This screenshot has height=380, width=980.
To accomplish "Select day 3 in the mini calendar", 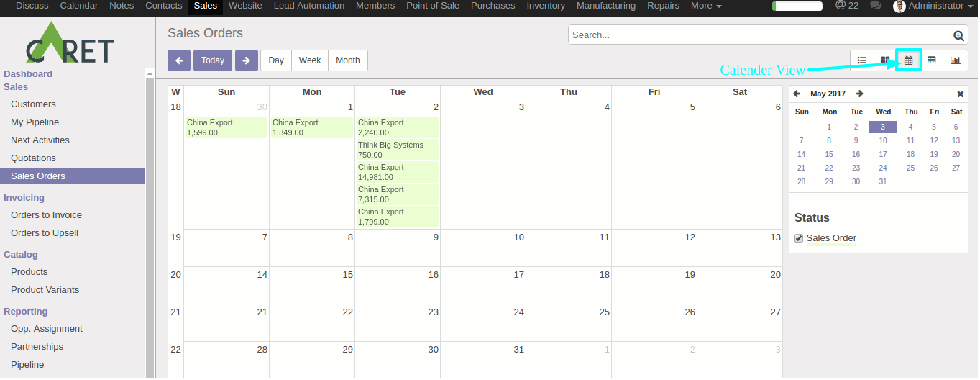I will (x=883, y=127).
